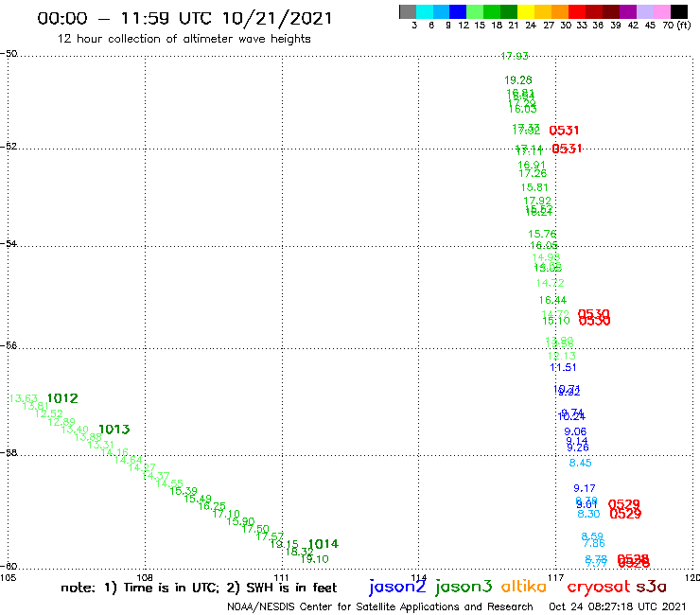Select the s3a satellite legend label
700x615 pixels.
(x=652, y=587)
